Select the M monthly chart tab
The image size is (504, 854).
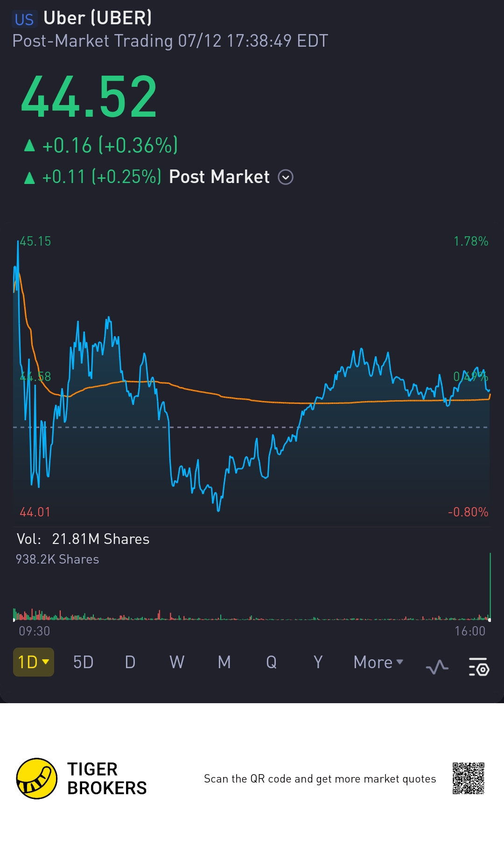(x=224, y=662)
